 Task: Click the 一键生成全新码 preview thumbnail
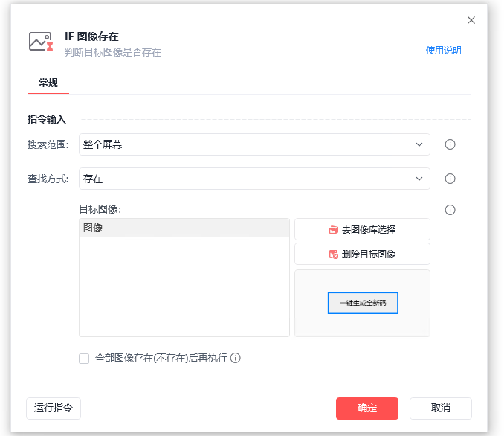tap(363, 303)
